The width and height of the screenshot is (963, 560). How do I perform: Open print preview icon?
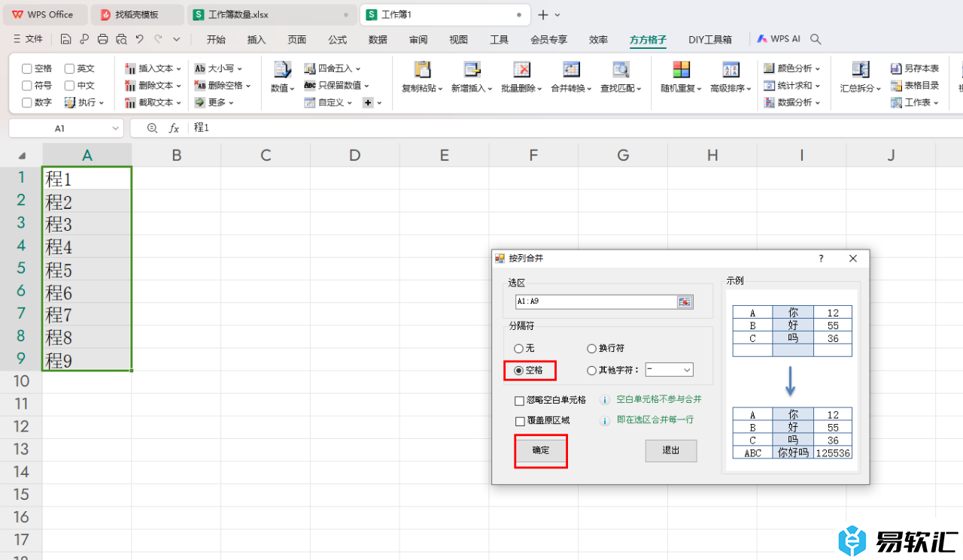point(121,39)
